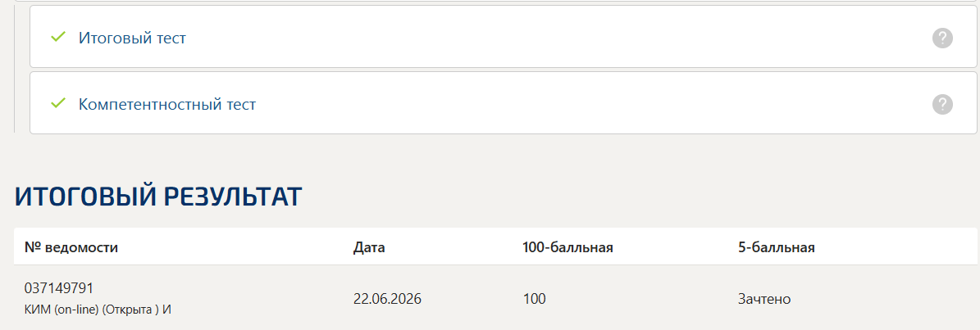This screenshot has width=980, height=330.
Task: Click the help icon for Итоговый тест
Action: point(942,38)
